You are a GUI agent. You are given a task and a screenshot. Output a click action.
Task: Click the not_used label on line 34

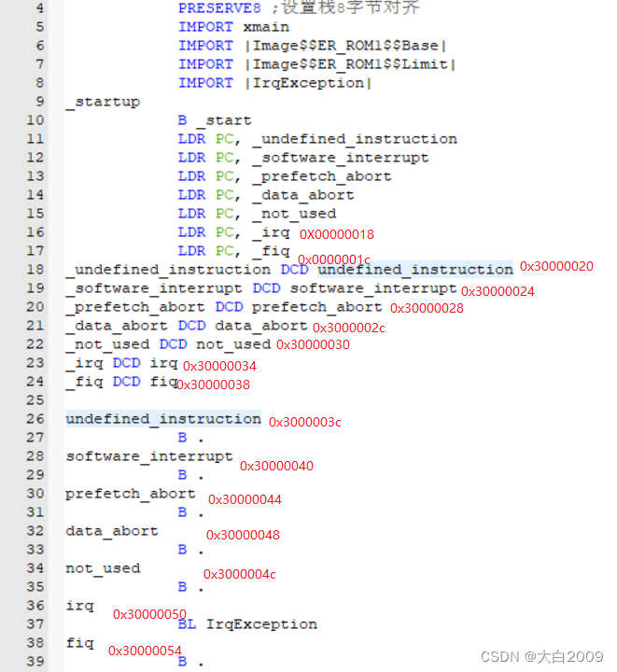click(103, 568)
